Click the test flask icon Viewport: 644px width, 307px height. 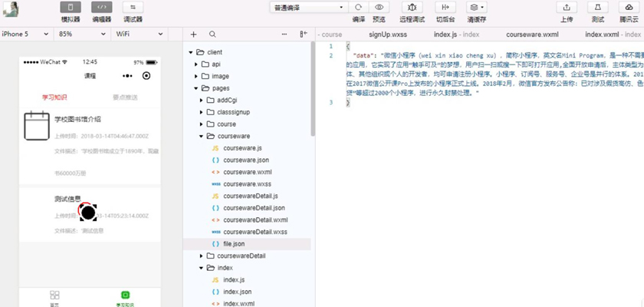597,8
